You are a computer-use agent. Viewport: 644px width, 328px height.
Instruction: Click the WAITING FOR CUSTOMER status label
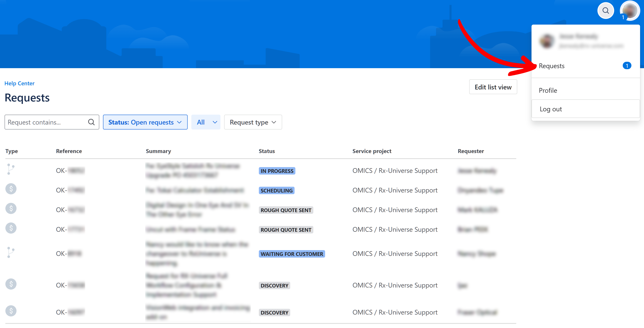pyautogui.click(x=291, y=254)
